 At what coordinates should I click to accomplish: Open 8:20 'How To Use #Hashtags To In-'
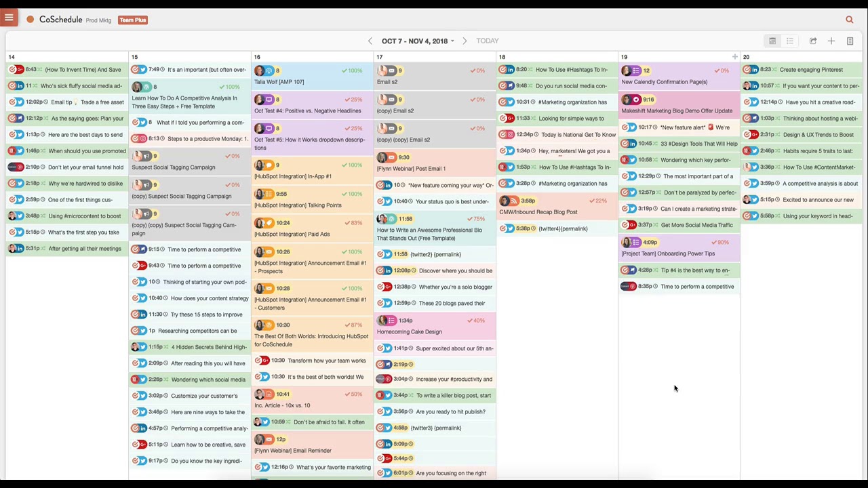point(556,70)
